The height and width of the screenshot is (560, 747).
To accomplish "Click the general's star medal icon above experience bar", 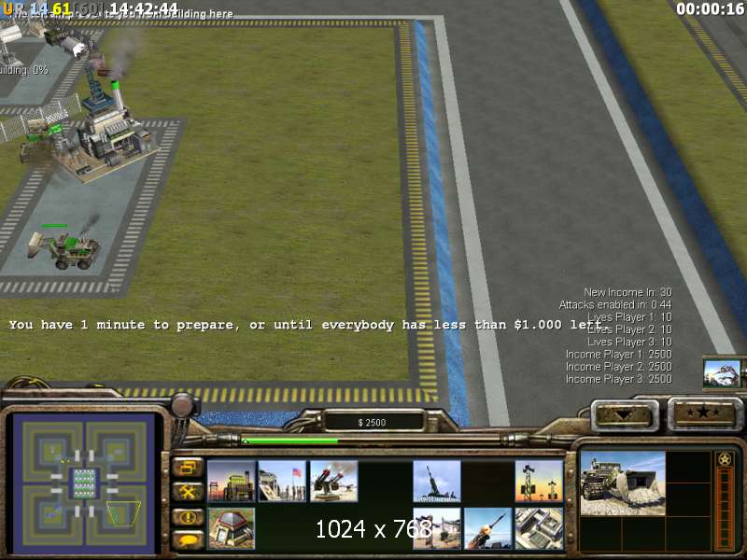I will pos(725,459).
